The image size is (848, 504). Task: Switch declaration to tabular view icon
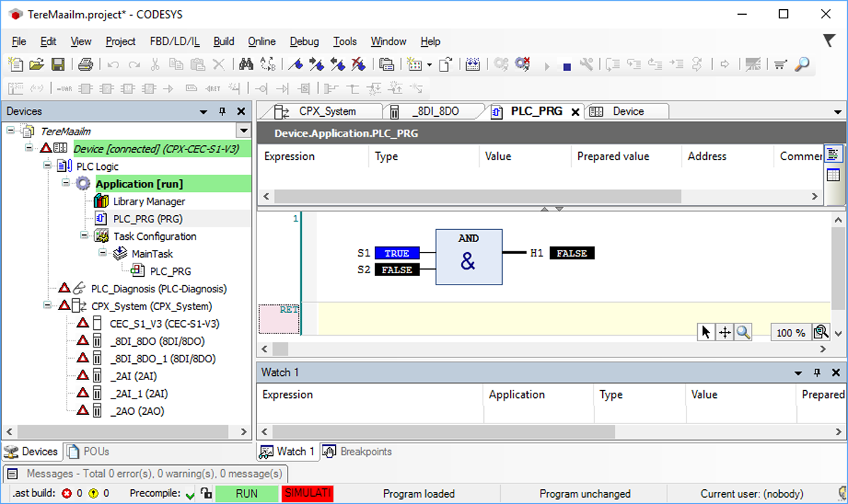pyautogui.click(x=833, y=175)
